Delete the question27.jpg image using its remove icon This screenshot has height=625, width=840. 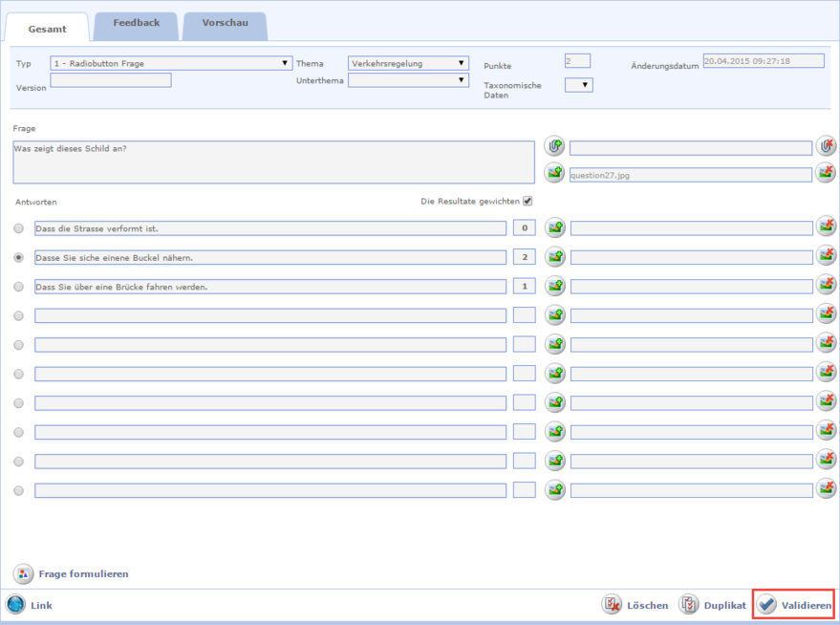click(826, 173)
